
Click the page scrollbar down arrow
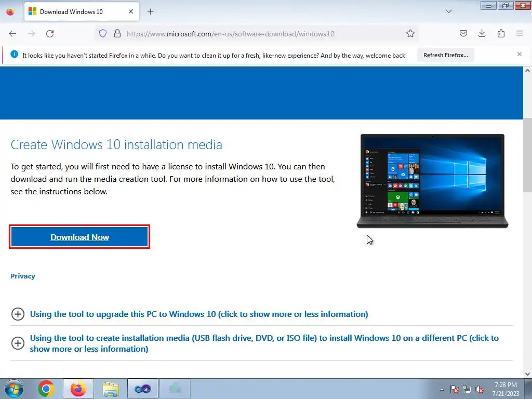click(x=527, y=374)
